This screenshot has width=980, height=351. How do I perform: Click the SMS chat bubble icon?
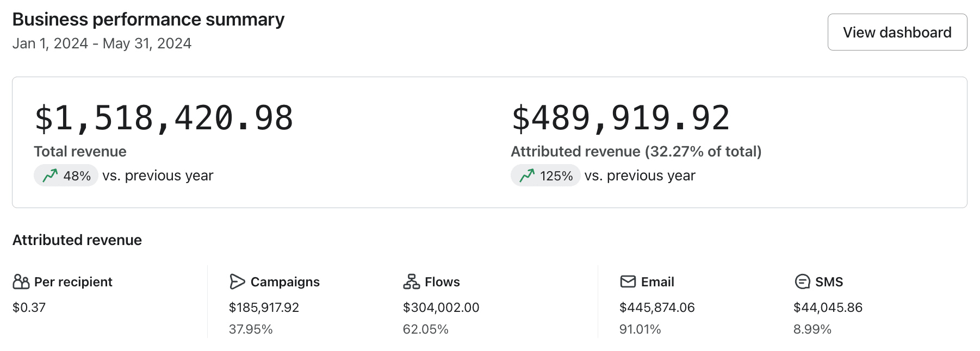point(802,281)
